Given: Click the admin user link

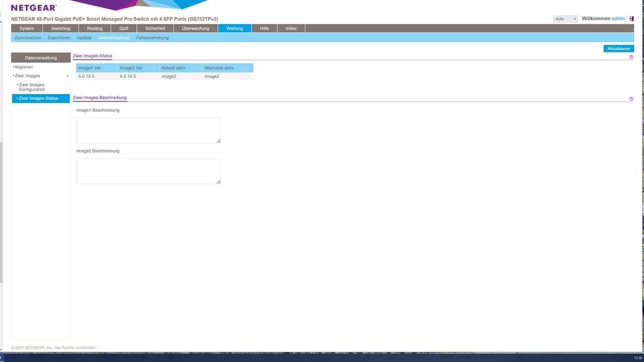Looking at the screenshot, I should click(x=618, y=19).
